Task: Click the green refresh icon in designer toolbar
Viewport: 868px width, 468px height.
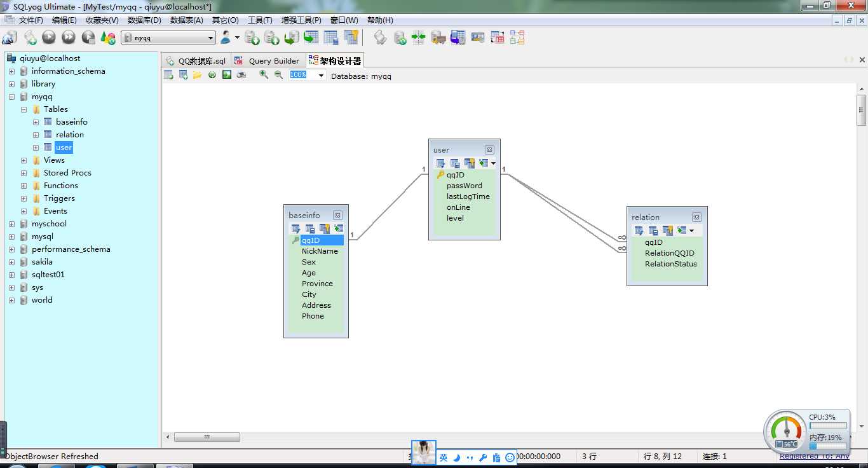Action: click(212, 75)
